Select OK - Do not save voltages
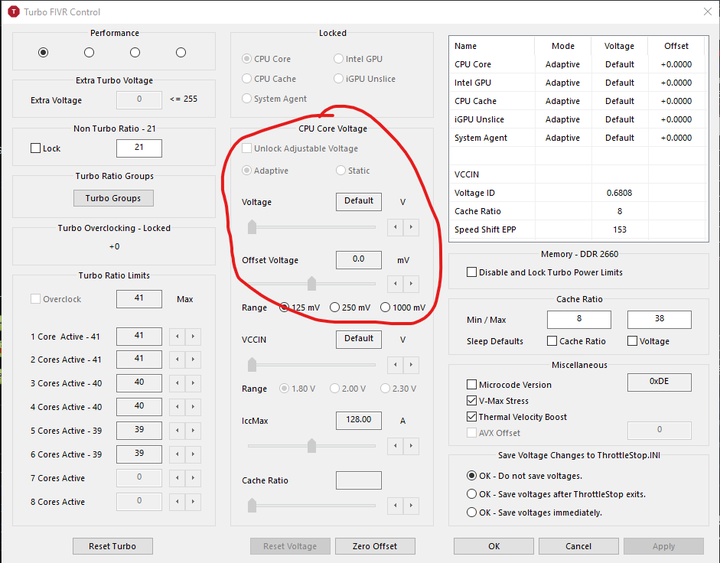The image size is (720, 563). coord(472,476)
